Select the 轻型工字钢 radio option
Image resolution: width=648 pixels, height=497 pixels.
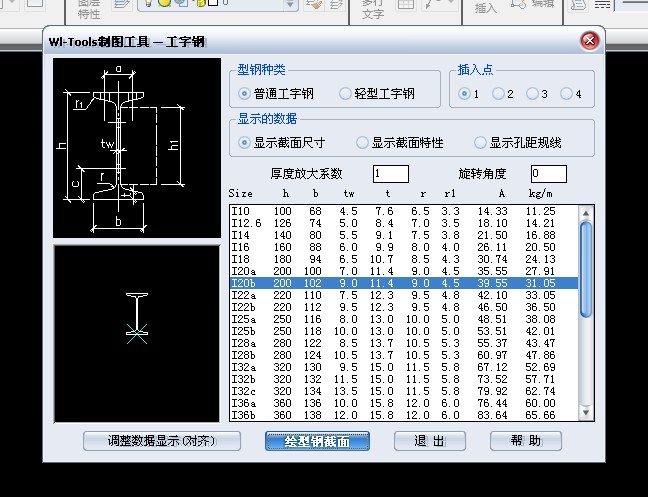point(376,94)
